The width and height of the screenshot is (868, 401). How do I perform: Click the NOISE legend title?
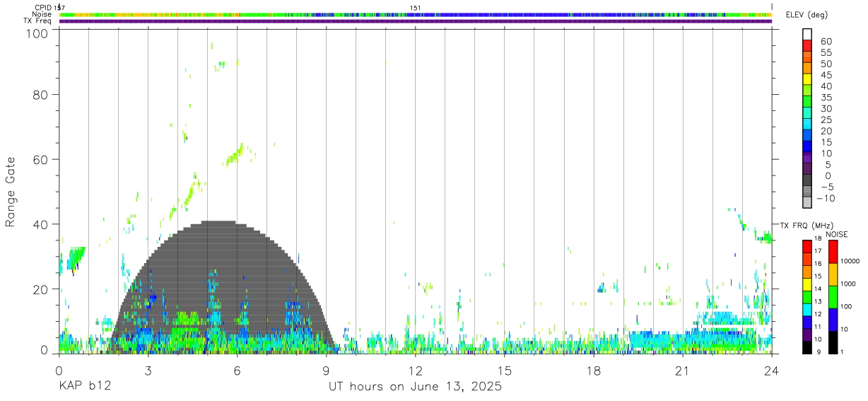point(836,234)
